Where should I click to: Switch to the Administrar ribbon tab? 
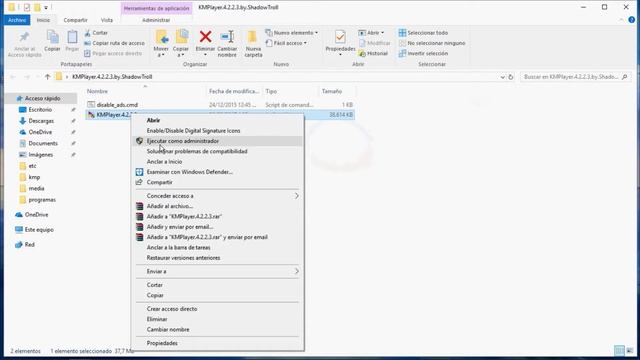[156, 20]
